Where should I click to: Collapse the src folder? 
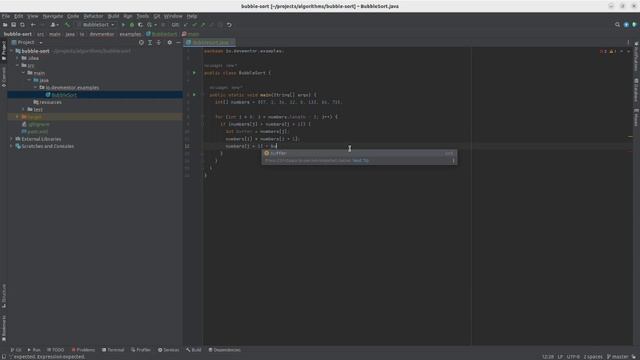point(18,66)
